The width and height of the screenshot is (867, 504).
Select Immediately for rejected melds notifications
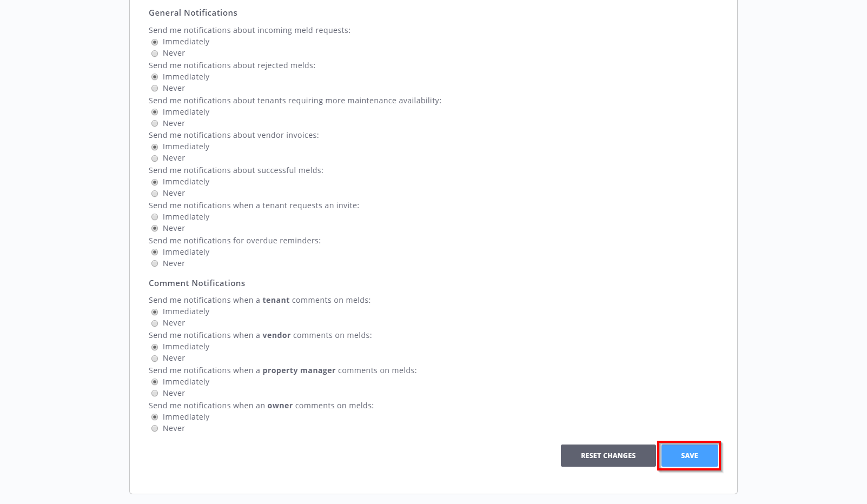click(x=155, y=77)
